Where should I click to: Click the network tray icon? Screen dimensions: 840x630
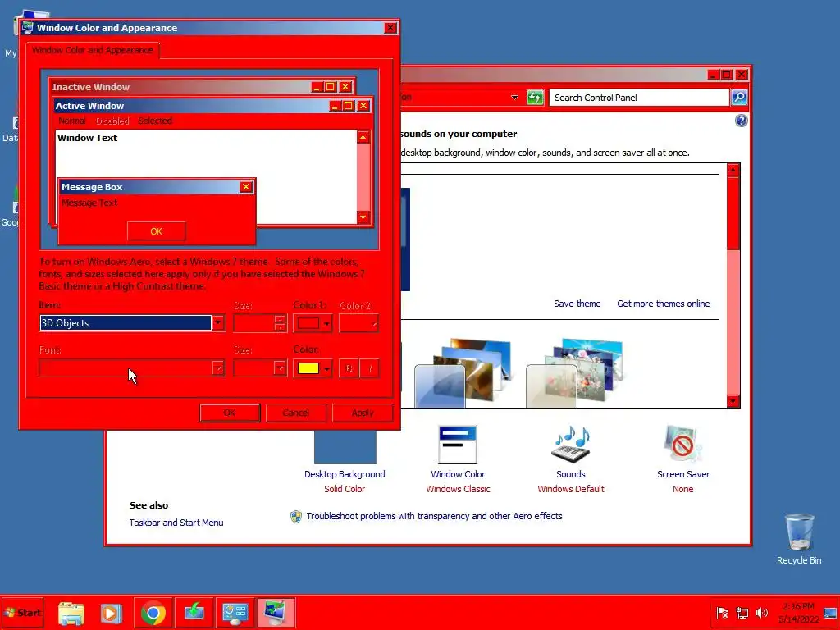point(742,613)
